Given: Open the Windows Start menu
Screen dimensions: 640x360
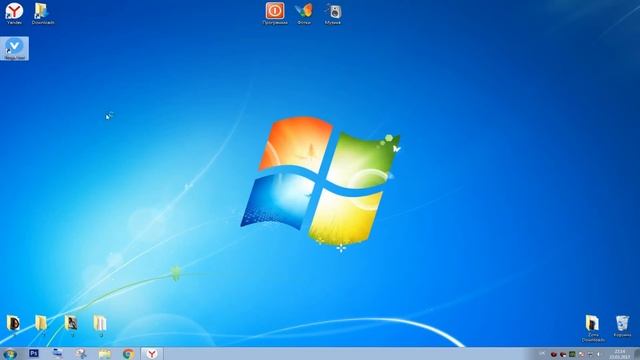Looking at the screenshot, I should pos(10,354).
